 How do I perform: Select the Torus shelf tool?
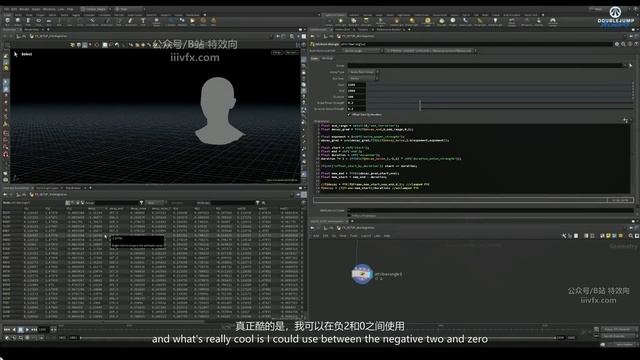(39, 21)
